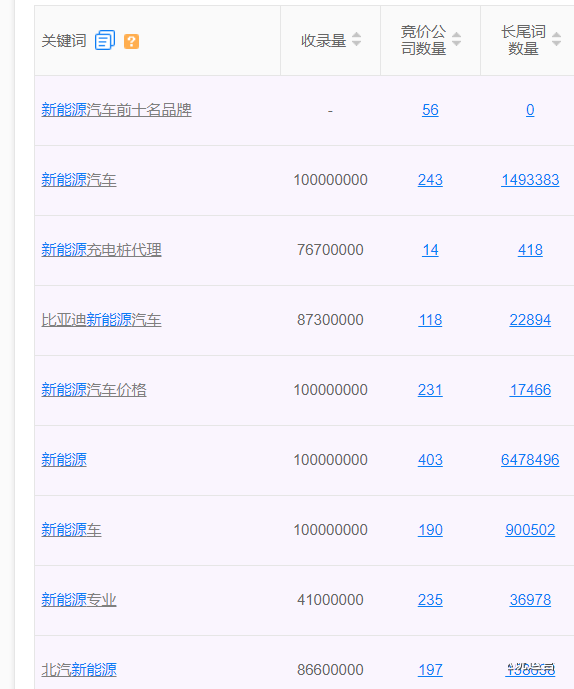The image size is (574, 689).
Task: Click bidding company count 403
Action: (x=430, y=460)
